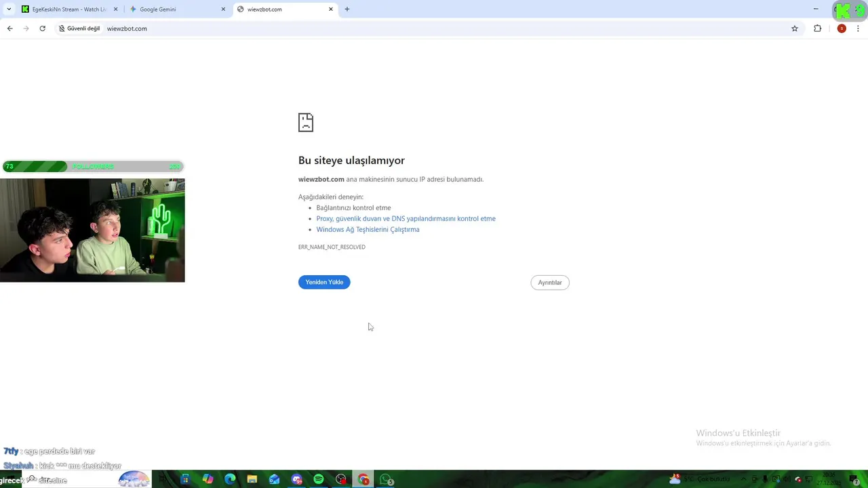Viewport: 868px width, 488px height.
Task: Open a new browser tab
Action: point(347,9)
